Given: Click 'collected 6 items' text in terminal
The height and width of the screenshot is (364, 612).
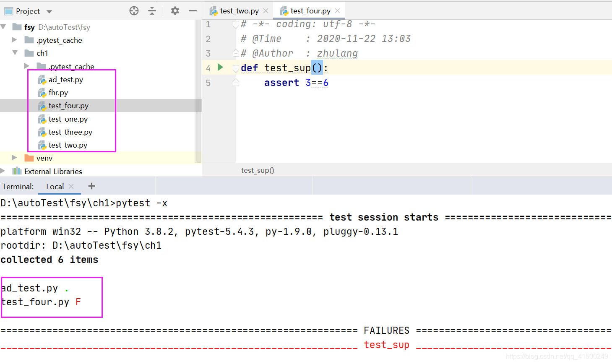Looking at the screenshot, I should [49, 260].
